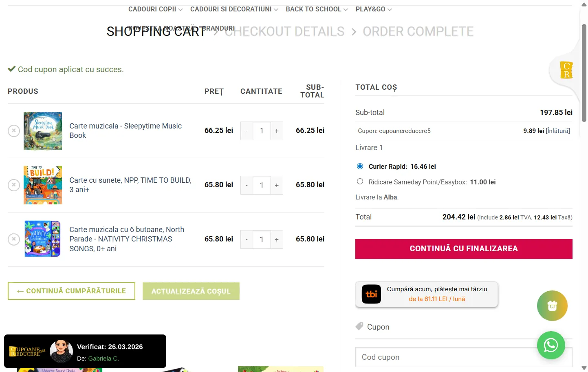Open the WhatsApp chat bubble
Viewport: 588px width, 372px height.
(x=551, y=345)
